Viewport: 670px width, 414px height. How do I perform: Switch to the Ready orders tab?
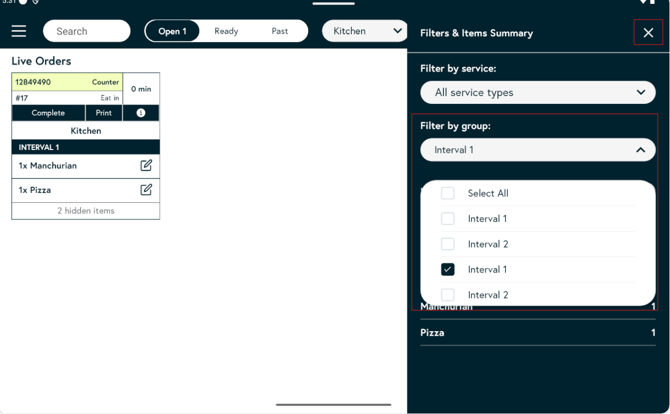point(226,31)
